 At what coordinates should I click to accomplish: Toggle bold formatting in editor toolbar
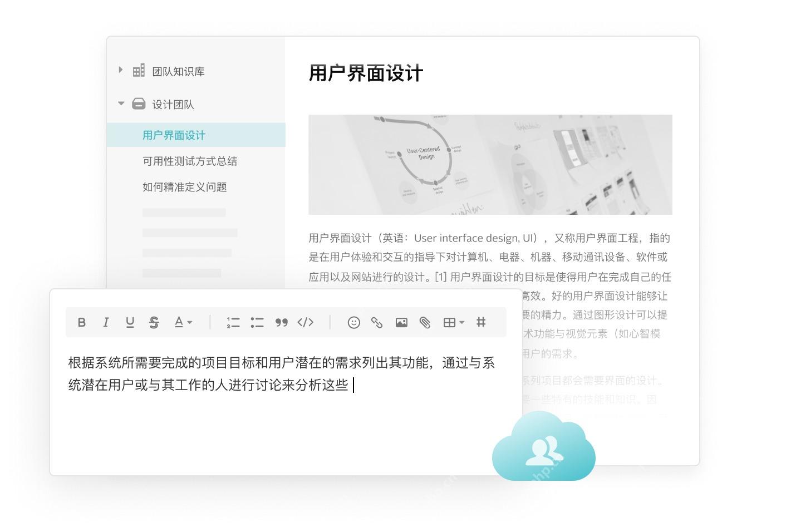click(82, 322)
